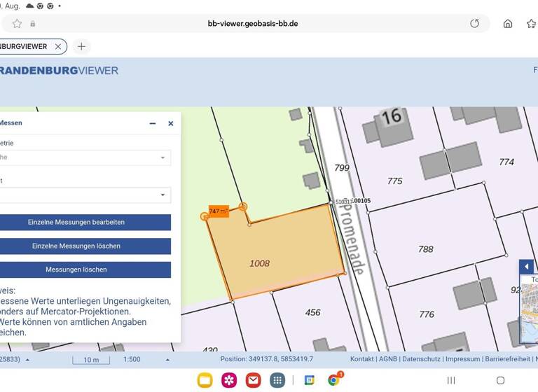Click the 10 m scale bar
The image size is (538, 392).
tap(91, 360)
